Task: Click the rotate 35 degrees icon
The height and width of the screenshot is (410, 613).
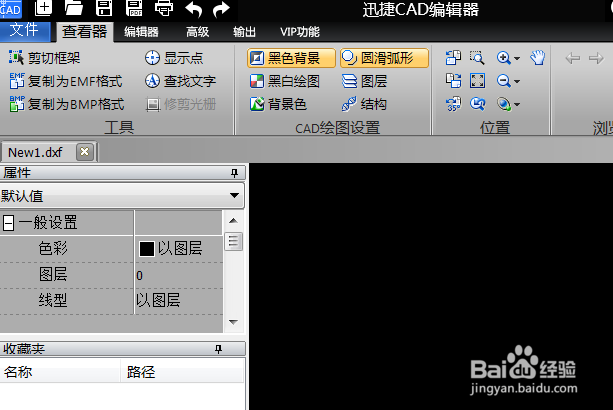Action: point(453,104)
